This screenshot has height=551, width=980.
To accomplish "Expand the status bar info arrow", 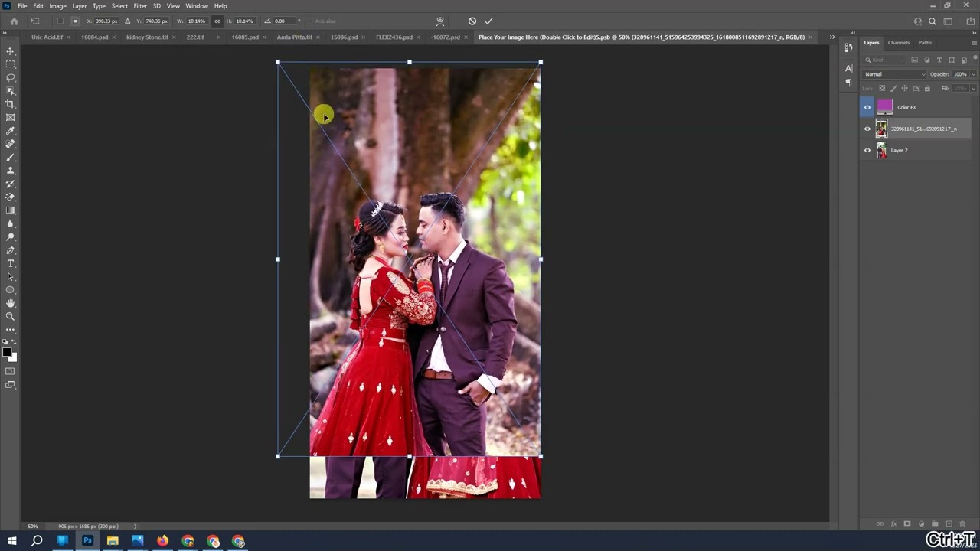I will coord(136,526).
